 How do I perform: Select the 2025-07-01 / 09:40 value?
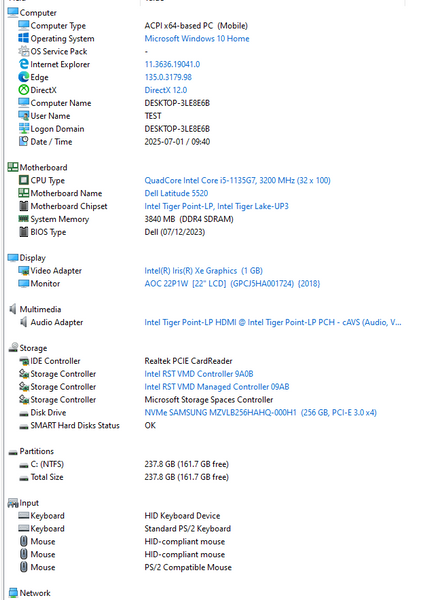(x=177, y=141)
